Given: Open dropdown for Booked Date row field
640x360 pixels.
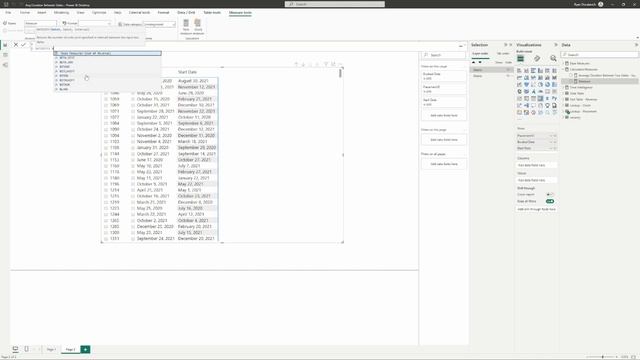Looking at the screenshot, I should (551, 142).
